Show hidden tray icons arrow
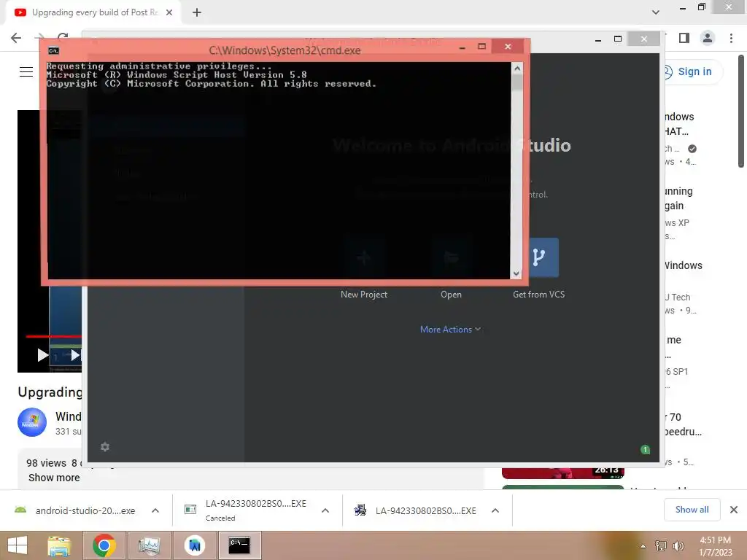 (x=643, y=545)
